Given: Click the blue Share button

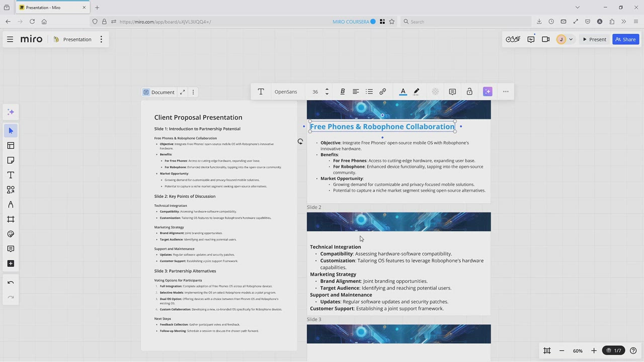Looking at the screenshot, I should coord(625,39).
